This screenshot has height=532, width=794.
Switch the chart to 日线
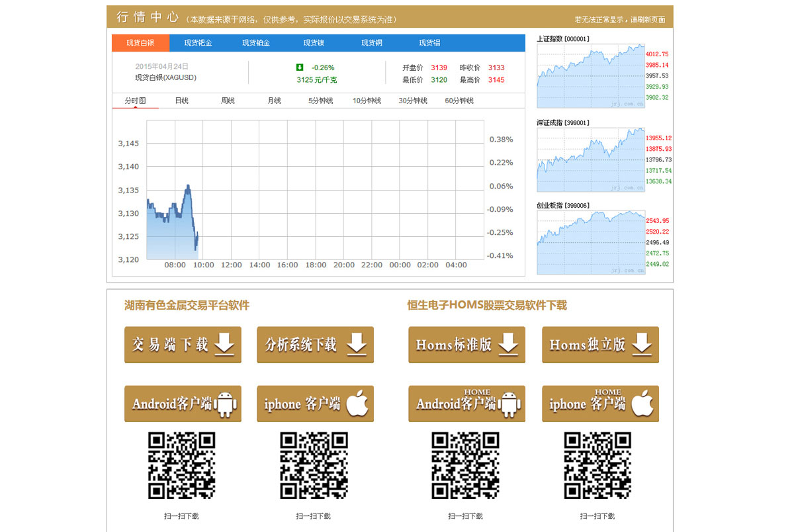coord(182,101)
